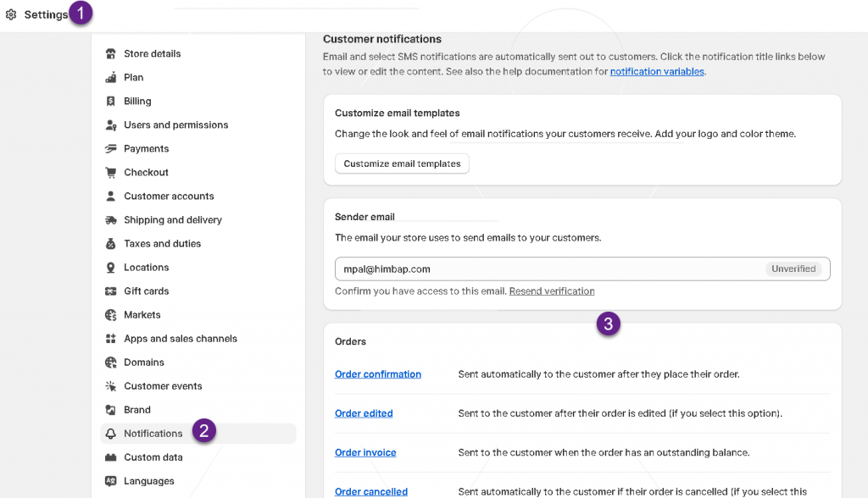The image size is (868, 498).
Task: Open the Order invoice notification
Action: coord(365,452)
